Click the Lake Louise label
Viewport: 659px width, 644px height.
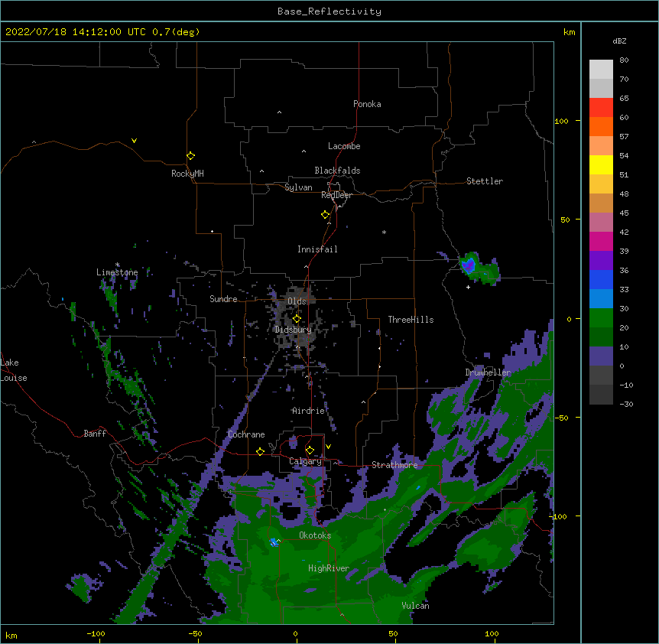[14, 370]
